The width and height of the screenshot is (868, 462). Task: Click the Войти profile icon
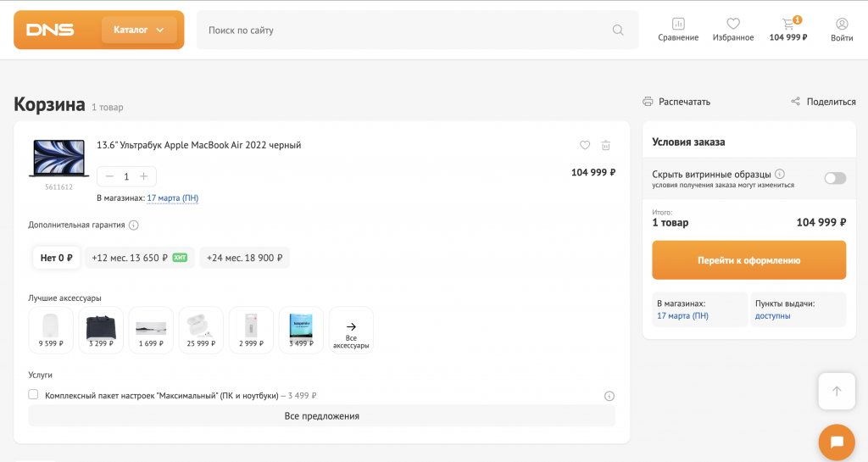click(x=842, y=24)
